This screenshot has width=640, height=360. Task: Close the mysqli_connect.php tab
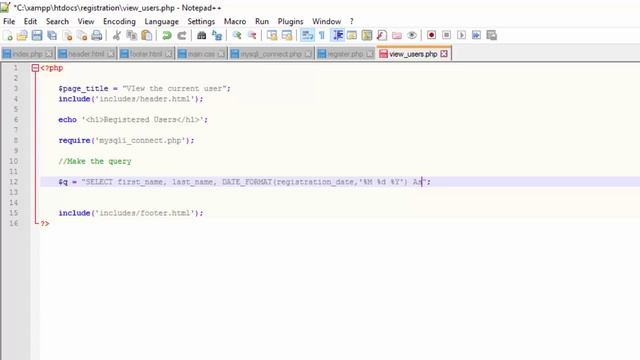click(x=308, y=54)
